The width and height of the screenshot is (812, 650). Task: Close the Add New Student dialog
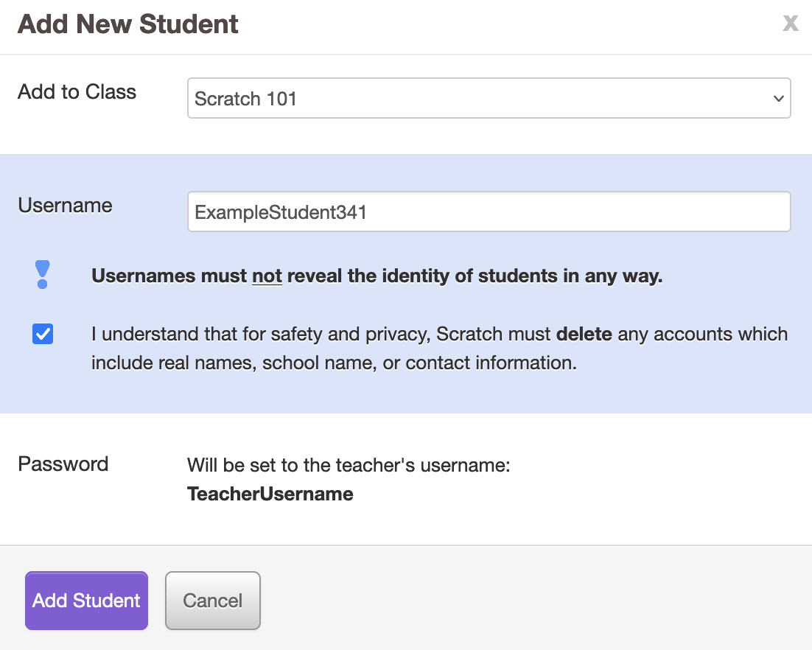pos(790,24)
